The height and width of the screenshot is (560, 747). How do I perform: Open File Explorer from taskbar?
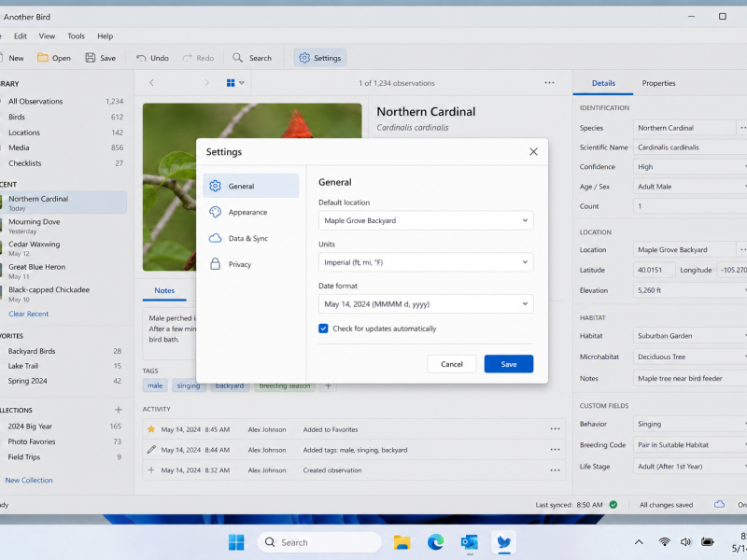pyautogui.click(x=402, y=542)
